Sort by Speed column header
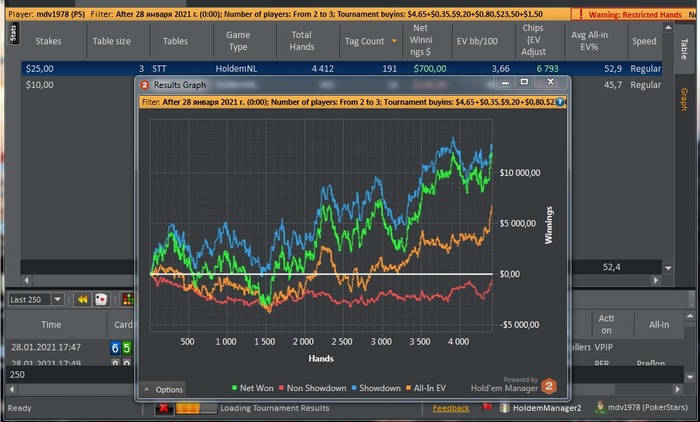 644,41
